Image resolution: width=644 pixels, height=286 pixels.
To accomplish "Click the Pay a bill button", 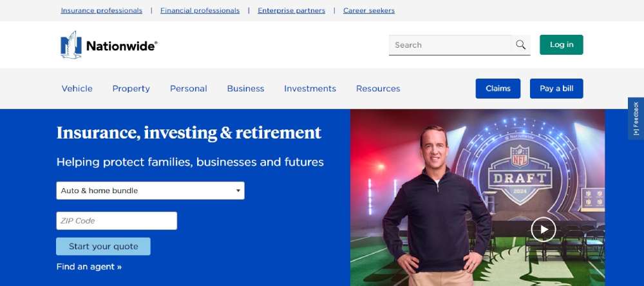I will (x=556, y=88).
